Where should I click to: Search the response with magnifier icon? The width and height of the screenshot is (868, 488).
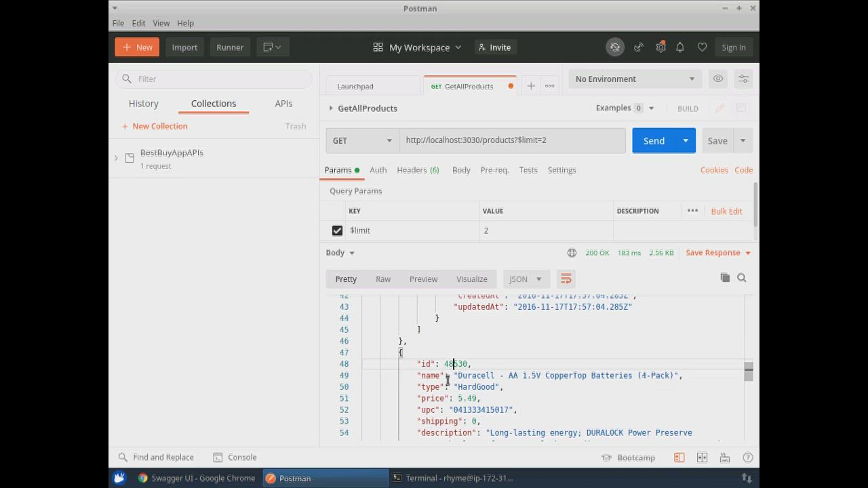coord(741,278)
